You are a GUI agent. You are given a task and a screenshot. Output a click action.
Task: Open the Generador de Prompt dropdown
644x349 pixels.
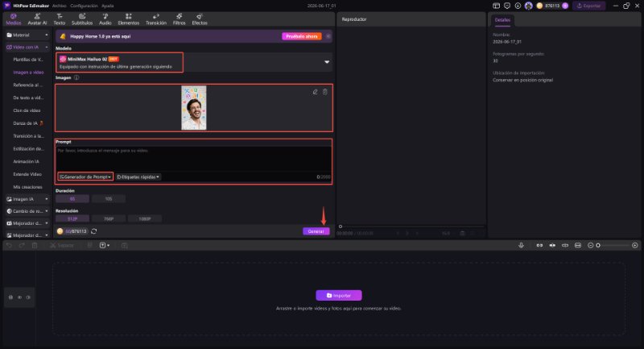(85, 177)
